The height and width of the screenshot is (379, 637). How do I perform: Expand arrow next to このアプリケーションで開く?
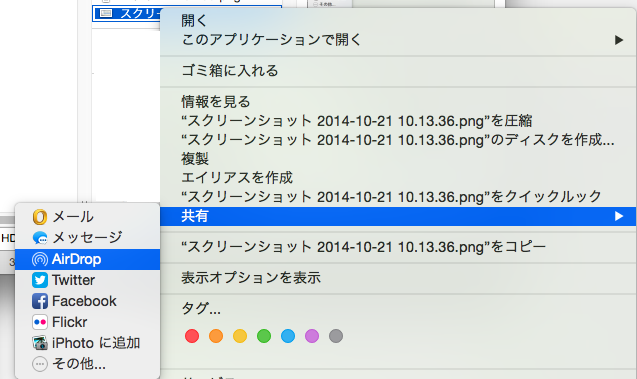pos(619,40)
